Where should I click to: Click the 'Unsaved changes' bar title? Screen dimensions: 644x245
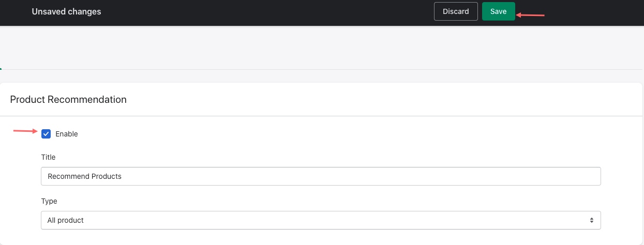click(66, 11)
